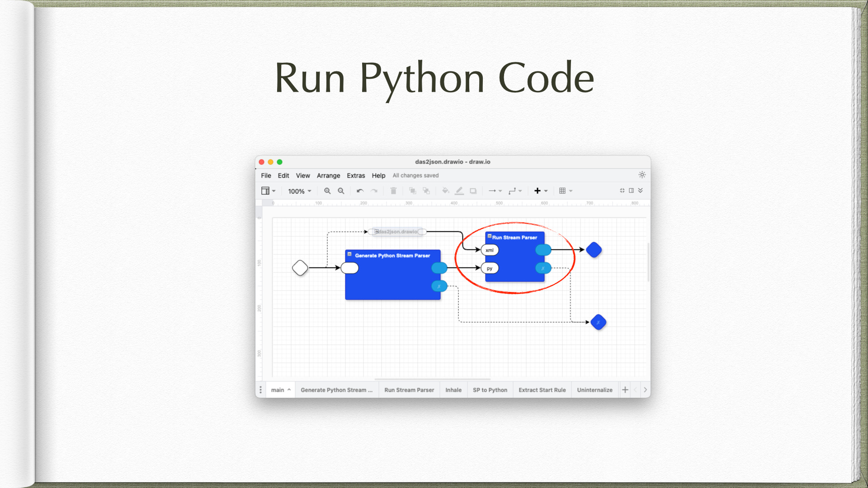Click the delete trash icon

point(393,191)
